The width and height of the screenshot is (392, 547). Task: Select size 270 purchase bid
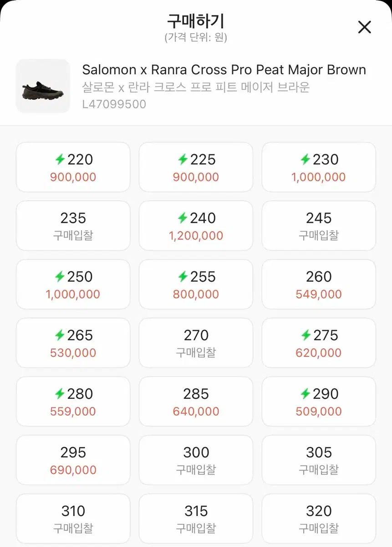point(196,343)
